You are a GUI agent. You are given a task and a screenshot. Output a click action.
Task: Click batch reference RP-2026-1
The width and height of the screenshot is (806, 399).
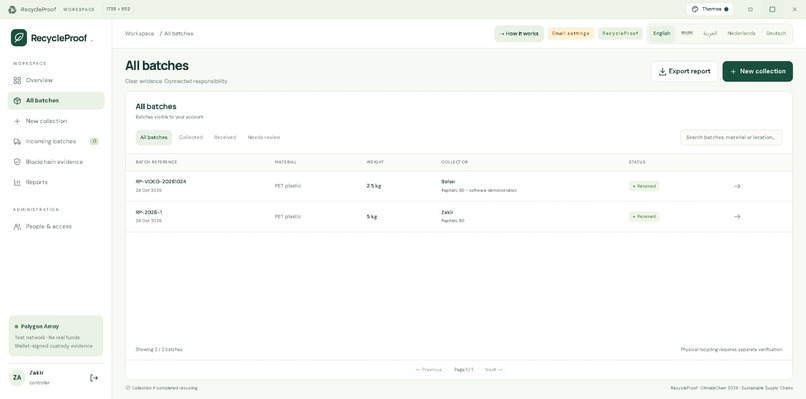point(149,212)
